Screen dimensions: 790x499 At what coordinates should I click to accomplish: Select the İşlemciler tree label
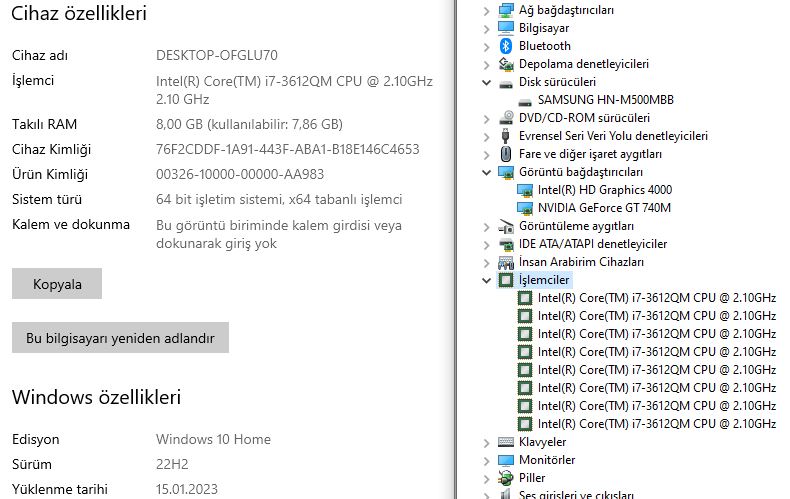point(544,280)
